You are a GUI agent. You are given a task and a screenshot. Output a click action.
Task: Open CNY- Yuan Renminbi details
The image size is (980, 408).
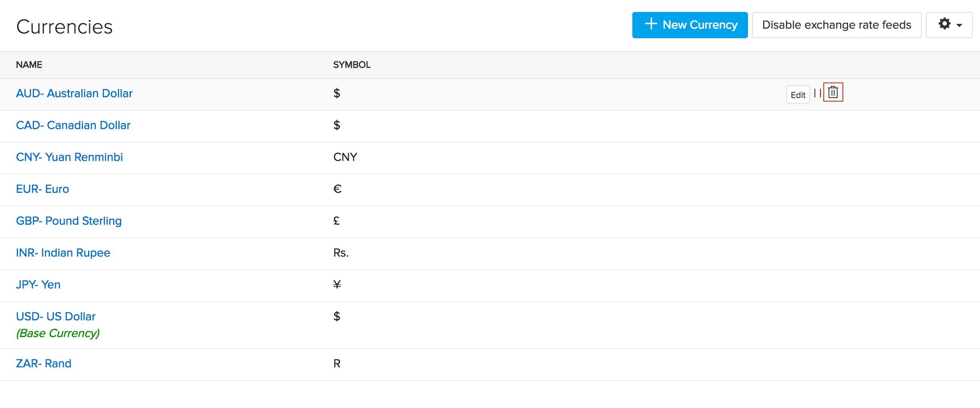pyautogui.click(x=69, y=157)
